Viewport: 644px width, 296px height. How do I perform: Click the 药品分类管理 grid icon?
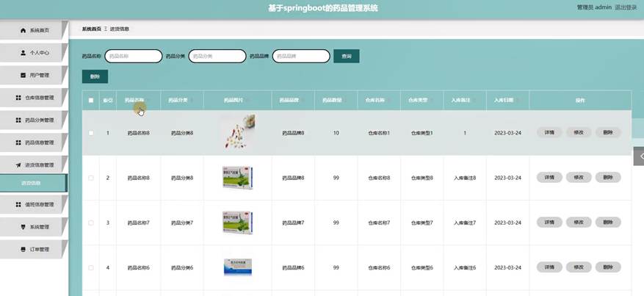(18, 120)
